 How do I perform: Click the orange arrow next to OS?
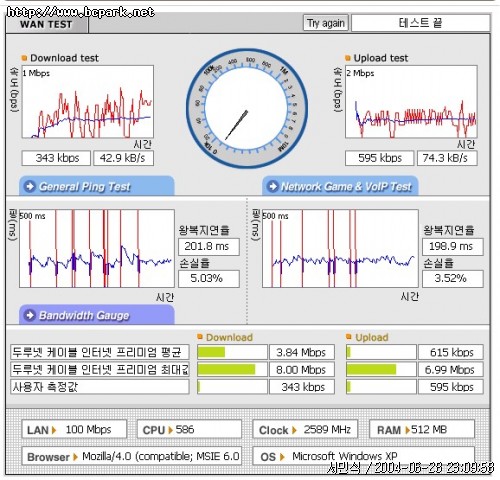click(282, 457)
